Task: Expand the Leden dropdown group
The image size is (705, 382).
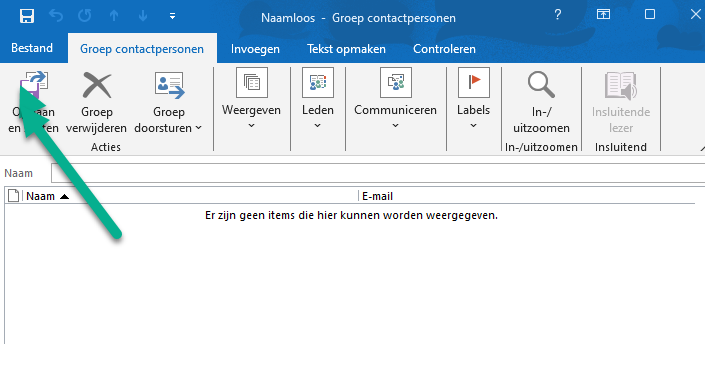Action: (318, 99)
